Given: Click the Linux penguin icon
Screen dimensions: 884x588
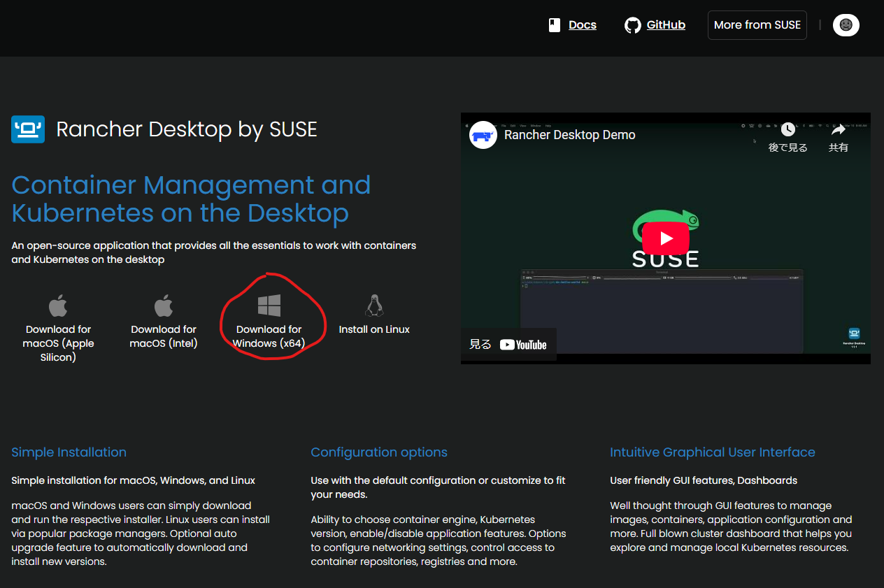Looking at the screenshot, I should pos(374,306).
